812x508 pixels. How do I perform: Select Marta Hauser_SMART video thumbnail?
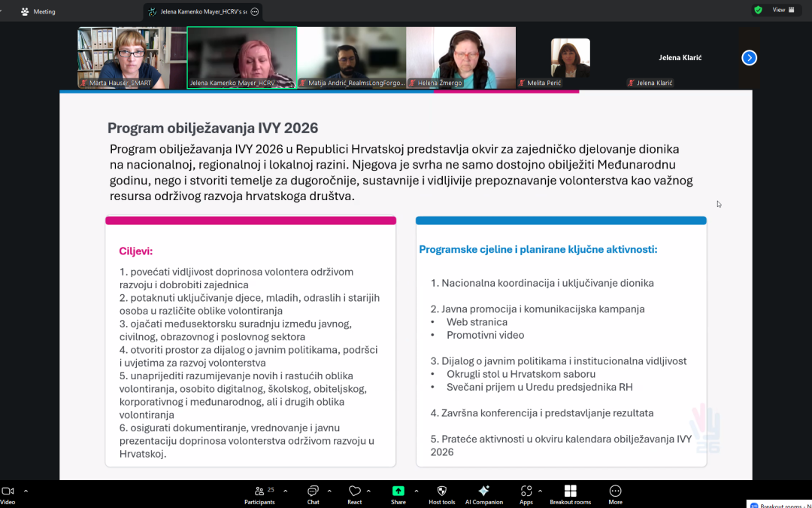[132, 57]
